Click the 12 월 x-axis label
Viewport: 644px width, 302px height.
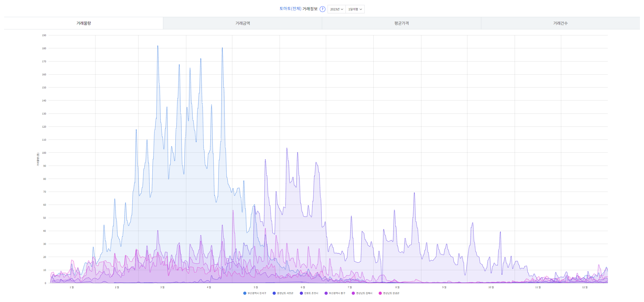click(585, 287)
